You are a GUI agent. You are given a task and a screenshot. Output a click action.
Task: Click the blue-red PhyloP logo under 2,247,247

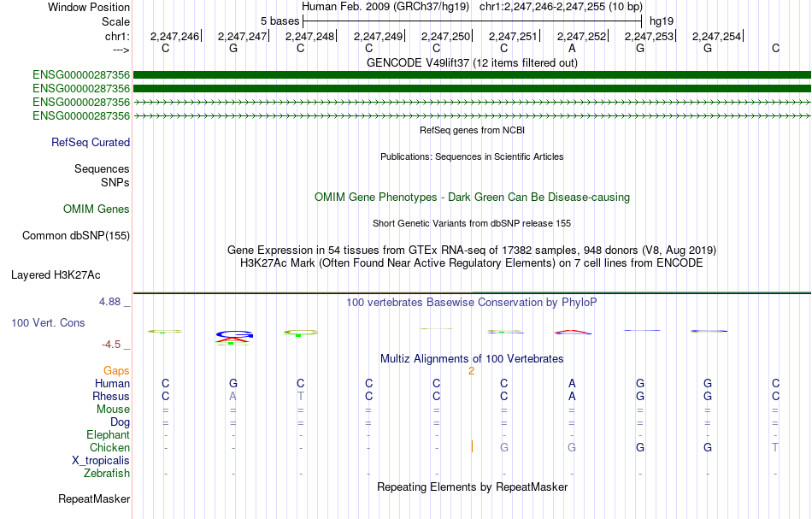[x=233, y=337]
